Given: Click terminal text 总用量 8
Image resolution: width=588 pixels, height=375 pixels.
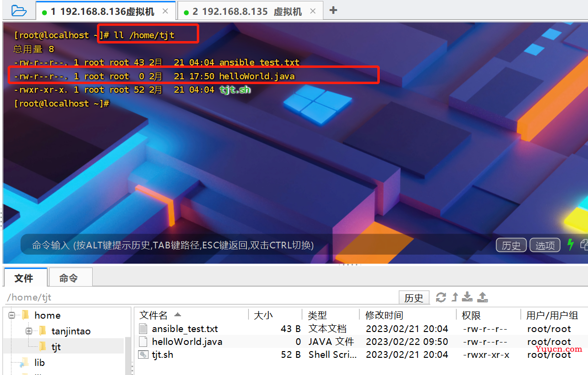Looking at the screenshot, I should click(x=33, y=49).
